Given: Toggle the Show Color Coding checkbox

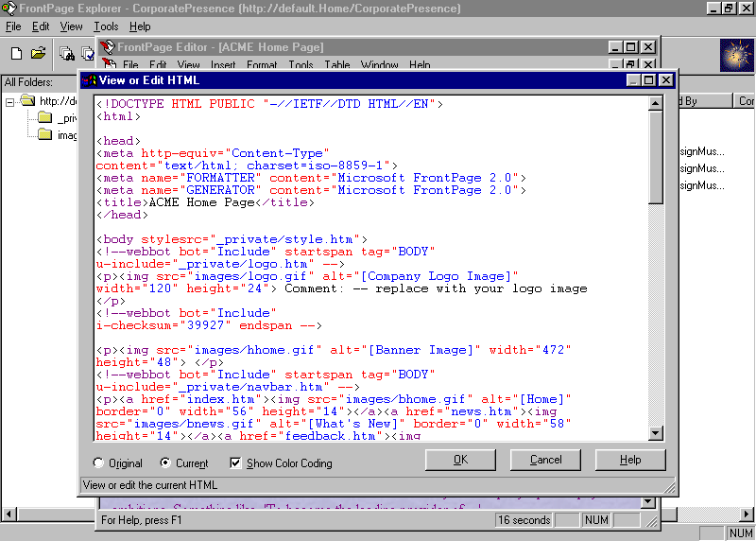Looking at the screenshot, I should coord(235,462).
